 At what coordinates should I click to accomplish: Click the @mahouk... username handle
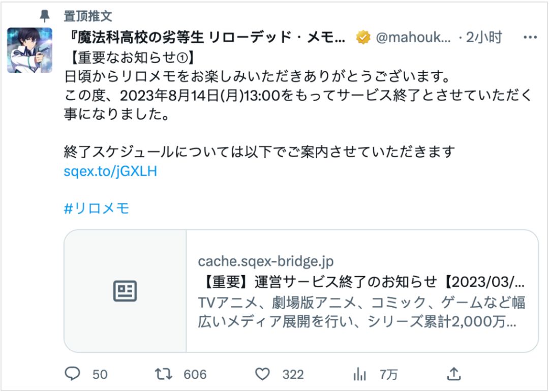[x=413, y=37]
